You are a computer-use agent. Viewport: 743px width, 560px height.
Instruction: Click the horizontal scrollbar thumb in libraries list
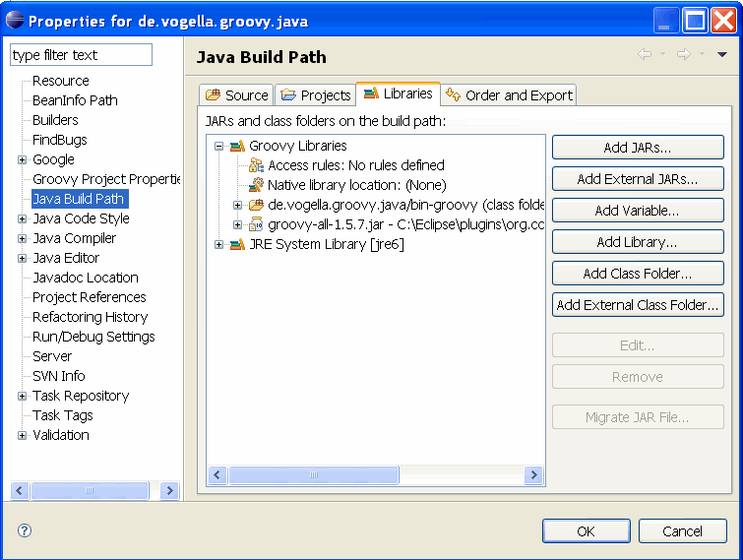314,474
